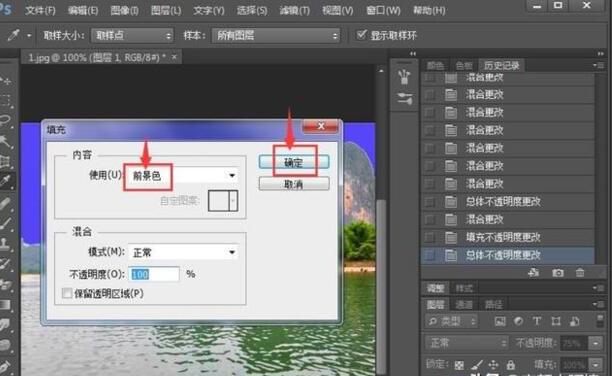Open layer 填充 slider arrow
Image resolution: width=612 pixels, height=376 pixels.
click(x=596, y=365)
